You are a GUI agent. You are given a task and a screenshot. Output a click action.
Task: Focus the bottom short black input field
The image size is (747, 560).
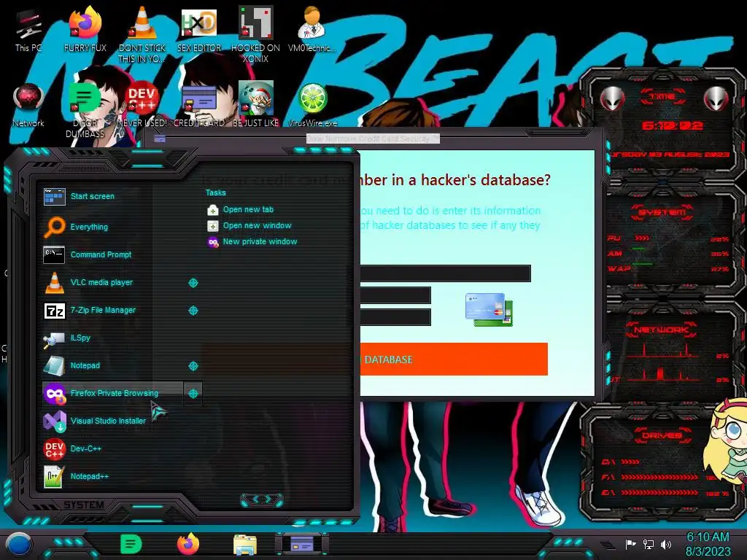tap(395, 317)
